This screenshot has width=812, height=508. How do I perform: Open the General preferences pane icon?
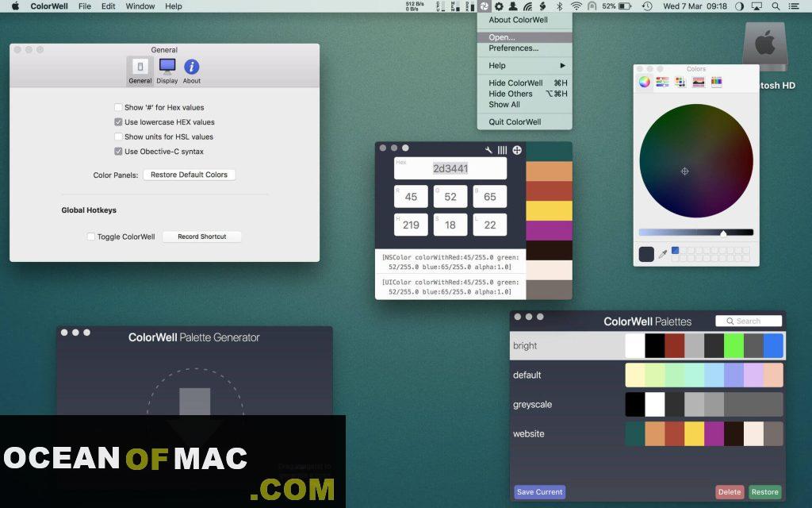point(140,71)
